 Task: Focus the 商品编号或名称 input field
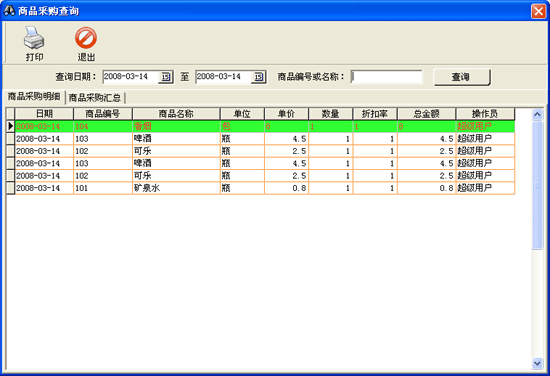[x=387, y=77]
